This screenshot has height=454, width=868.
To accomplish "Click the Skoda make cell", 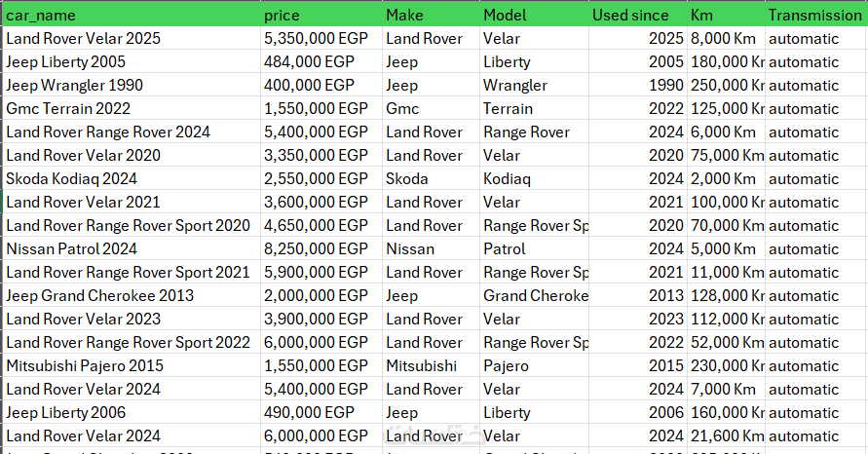I will click(x=406, y=179).
